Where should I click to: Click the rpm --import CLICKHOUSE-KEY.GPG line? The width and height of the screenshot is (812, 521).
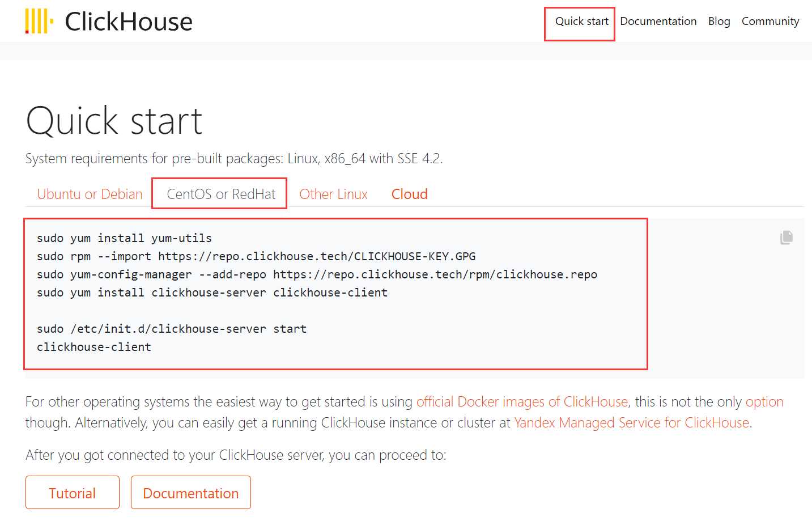[x=256, y=256]
